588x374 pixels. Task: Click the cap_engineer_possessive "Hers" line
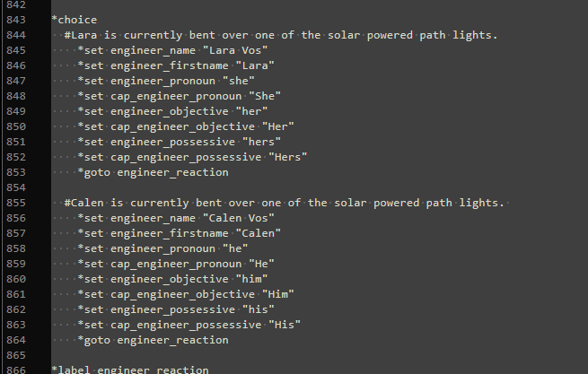point(192,157)
